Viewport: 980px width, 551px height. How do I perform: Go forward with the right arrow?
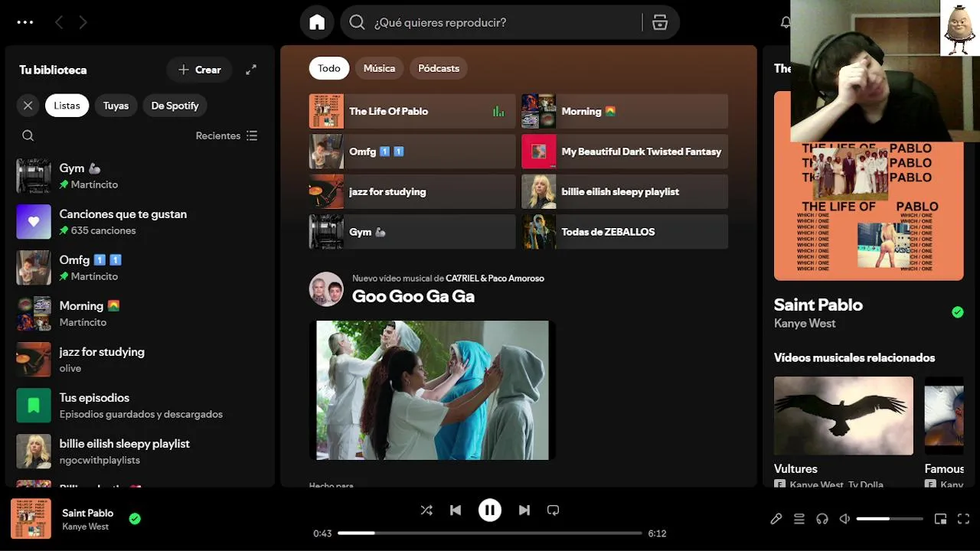point(83,22)
